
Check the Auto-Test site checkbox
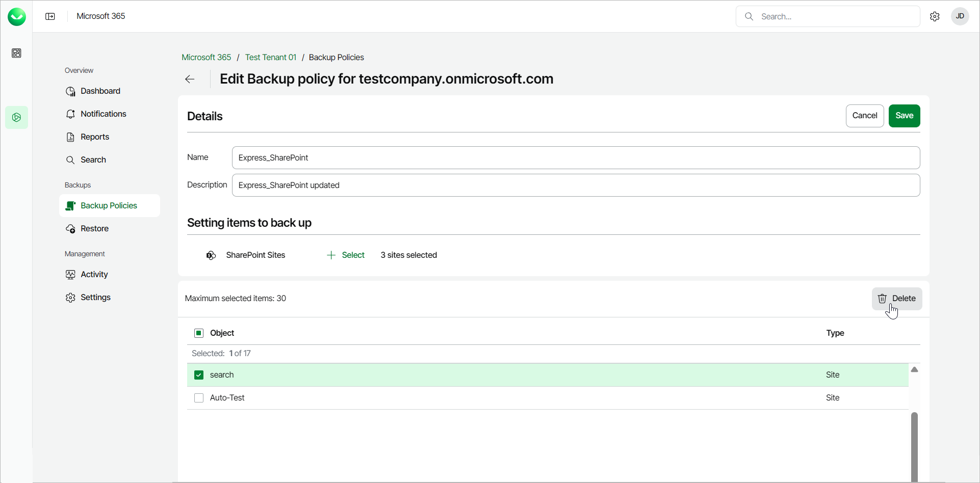point(199,398)
